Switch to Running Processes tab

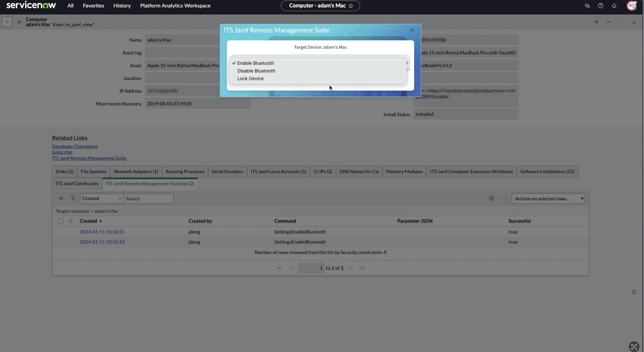pyautogui.click(x=185, y=171)
